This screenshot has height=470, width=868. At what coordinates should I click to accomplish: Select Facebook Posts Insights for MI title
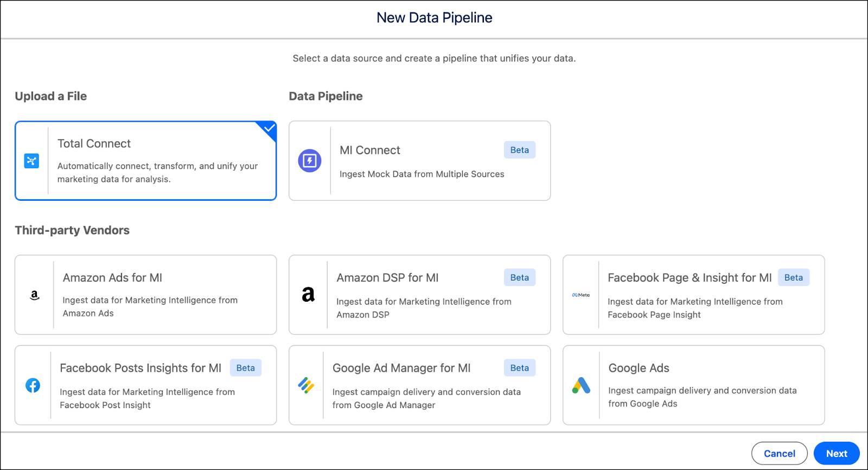coord(141,368)
